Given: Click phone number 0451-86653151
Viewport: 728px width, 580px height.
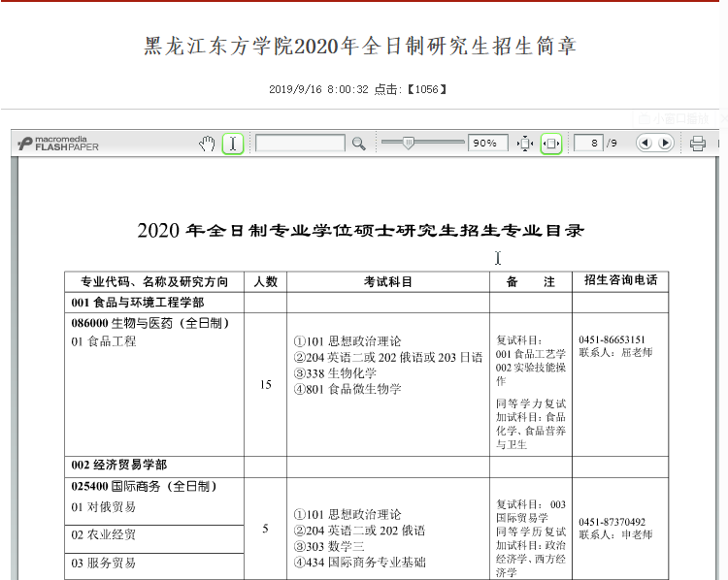Looking at the screenshot, I should click(x=612, y=339).
